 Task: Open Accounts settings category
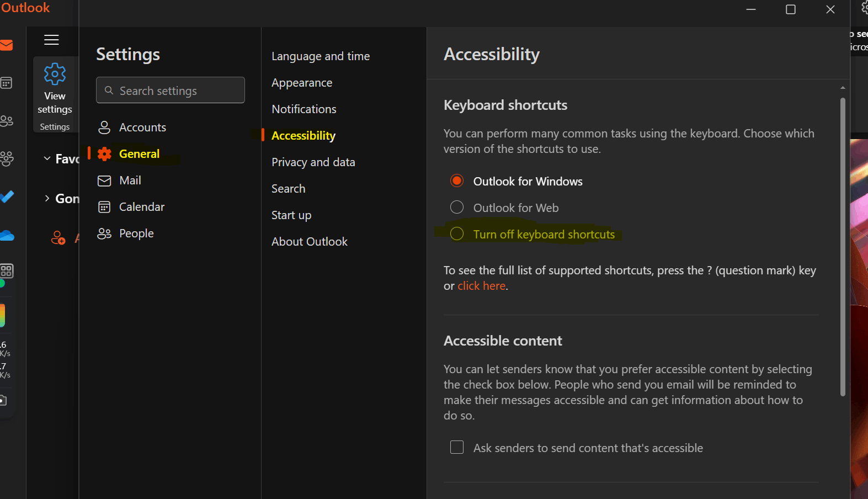(142, 128)
